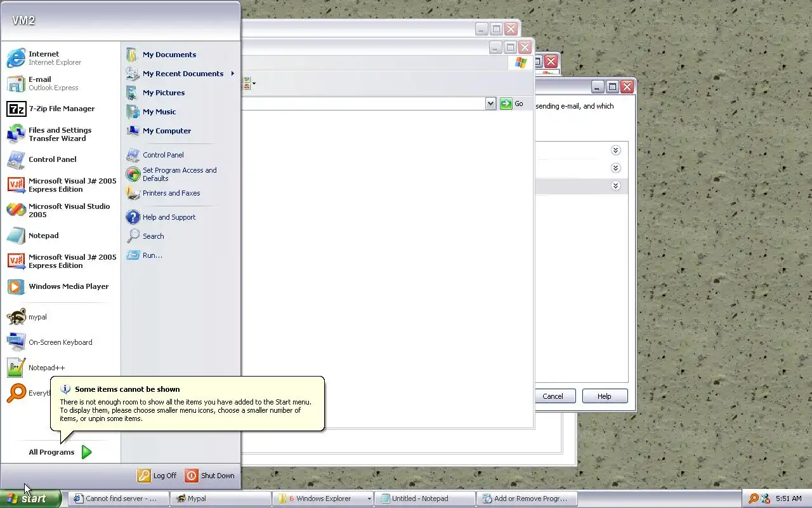
Task: Click the Start button
Action: 30,498
